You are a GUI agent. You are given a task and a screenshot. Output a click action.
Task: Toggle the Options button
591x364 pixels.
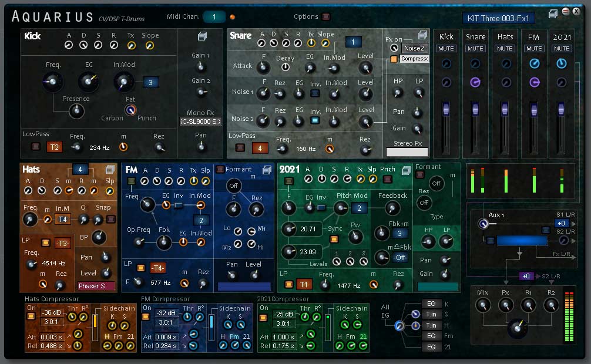point(326,16)
